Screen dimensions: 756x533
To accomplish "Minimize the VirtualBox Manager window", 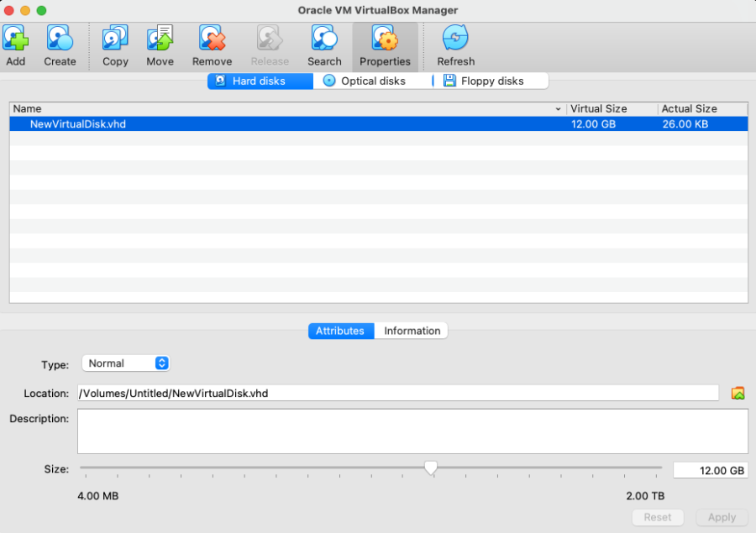I will click(25, 10).
